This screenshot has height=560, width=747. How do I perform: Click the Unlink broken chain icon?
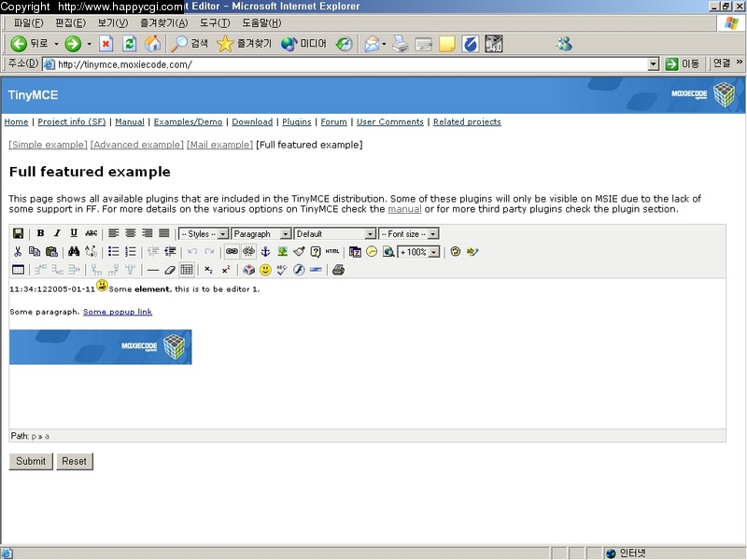248,251
